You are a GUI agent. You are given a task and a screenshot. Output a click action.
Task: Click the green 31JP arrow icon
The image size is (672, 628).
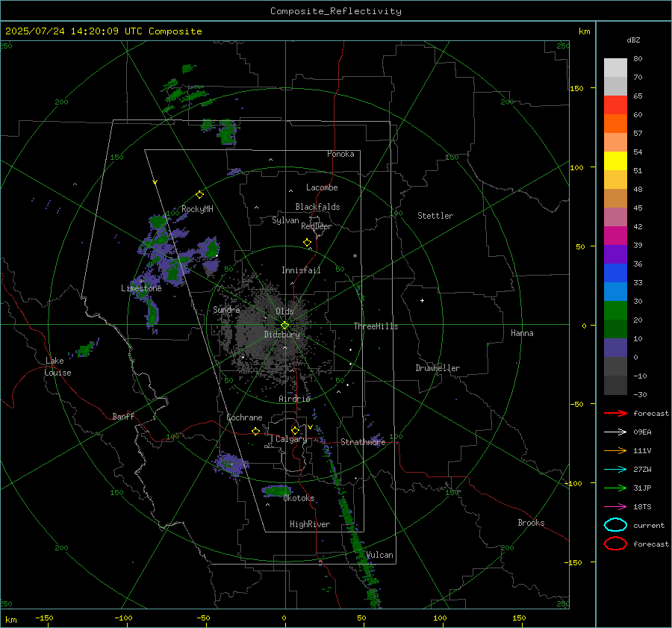pyautogui.click(x=615, y=488)
